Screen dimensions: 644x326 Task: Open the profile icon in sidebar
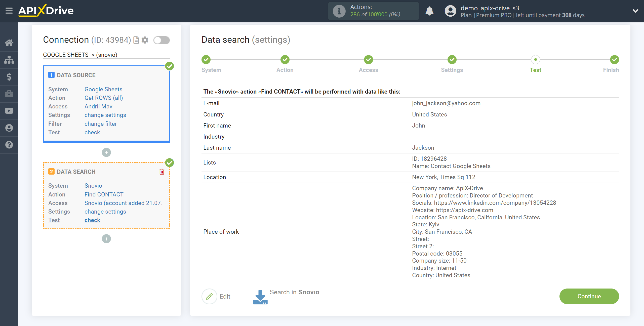9,128
